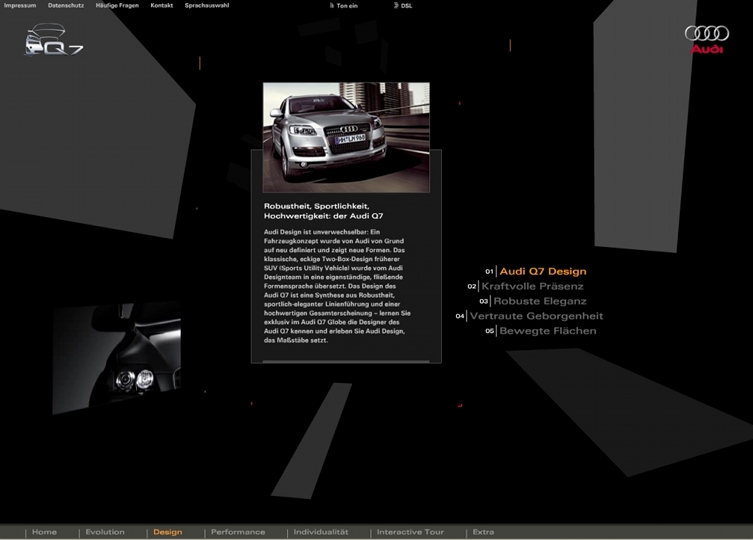Select the Audi Q7 Design chapter
753x540 pixels.
(542, 271)
